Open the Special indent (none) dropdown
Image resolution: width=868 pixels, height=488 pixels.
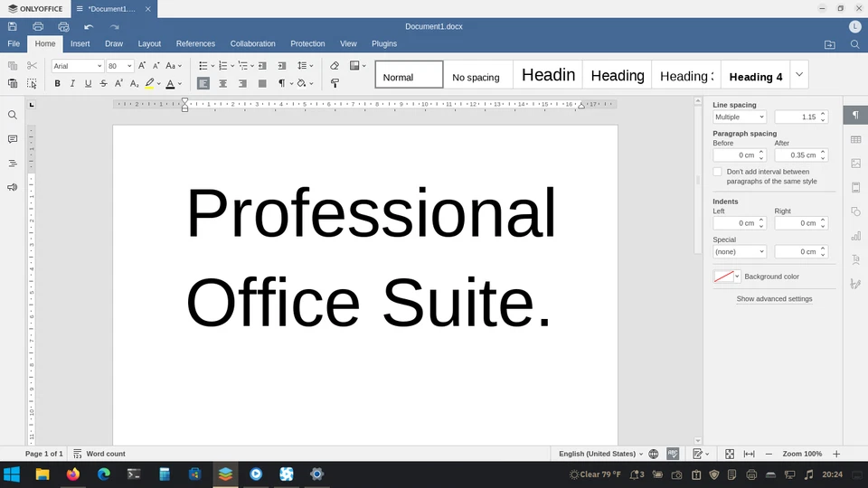click(x=739, y=252)
